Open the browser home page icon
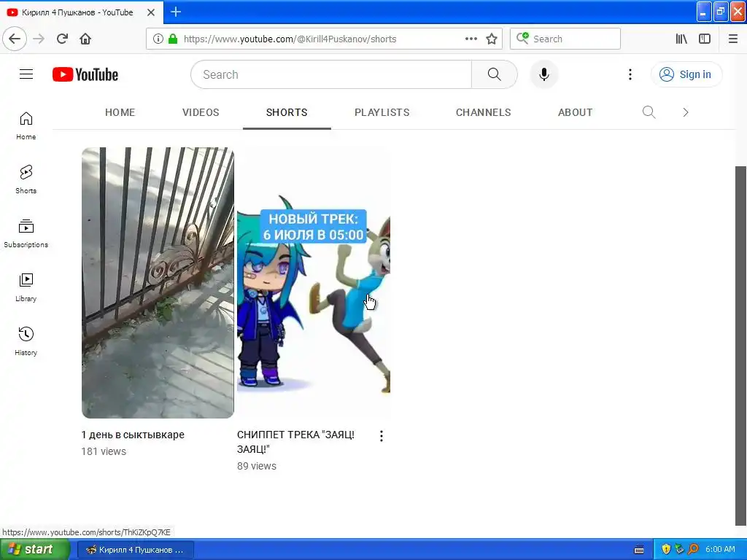This screenshot has width=747, height=560. coord(85,39)
